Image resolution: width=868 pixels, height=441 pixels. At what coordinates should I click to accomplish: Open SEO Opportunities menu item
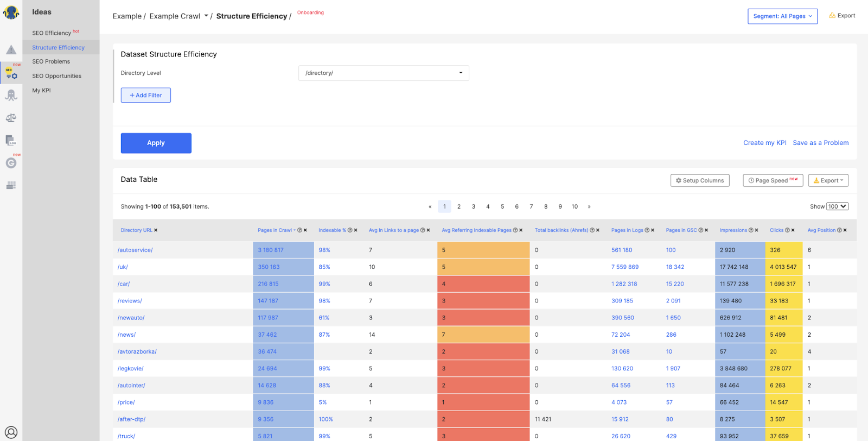(x=56, y=76)
